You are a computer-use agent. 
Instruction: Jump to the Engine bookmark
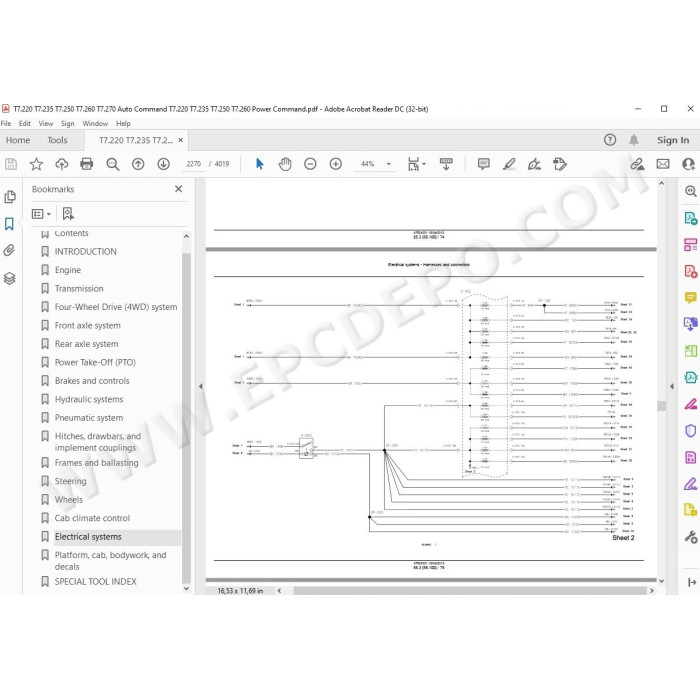[x=68, y=270]
